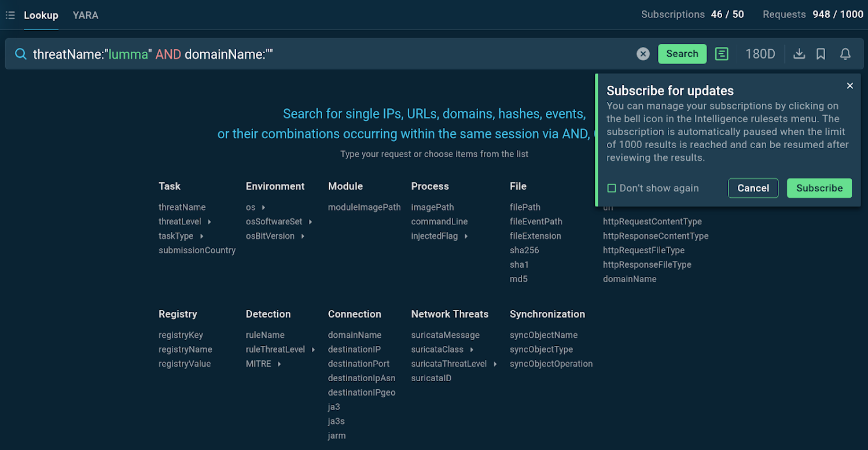This screenshot has width=868, height=450.
Task: Click the Subscriptions 46 / 50 counter
Action: (x=693, y=14)
